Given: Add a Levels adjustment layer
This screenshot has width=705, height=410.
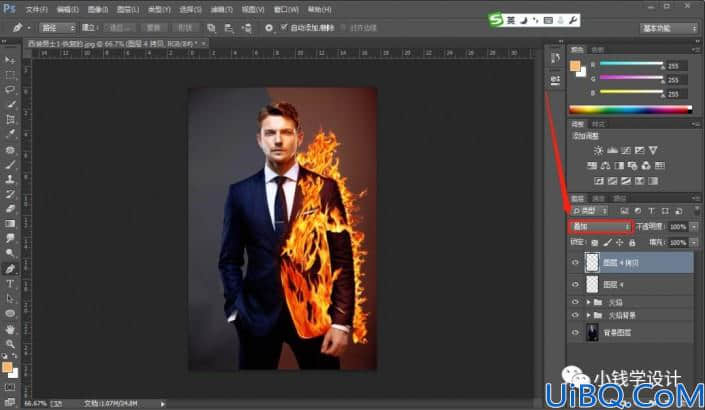Looking at the screenshot, I should (612, 150).
